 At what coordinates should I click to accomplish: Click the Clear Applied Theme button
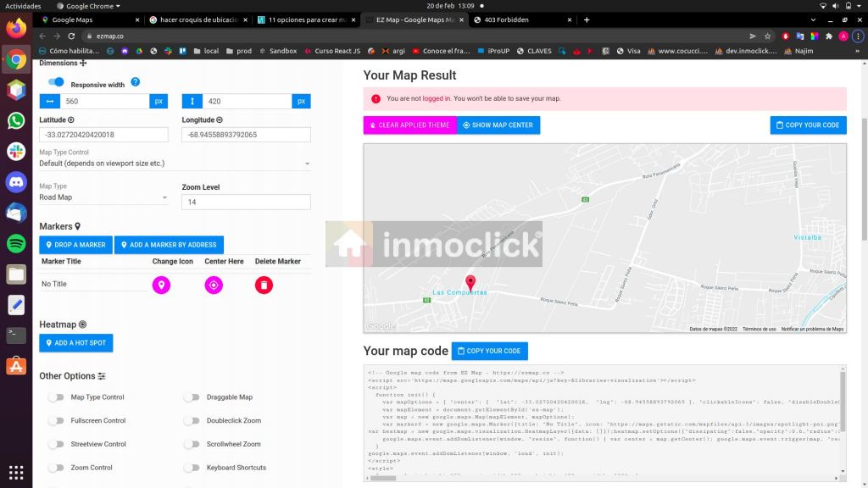point(409,125)
